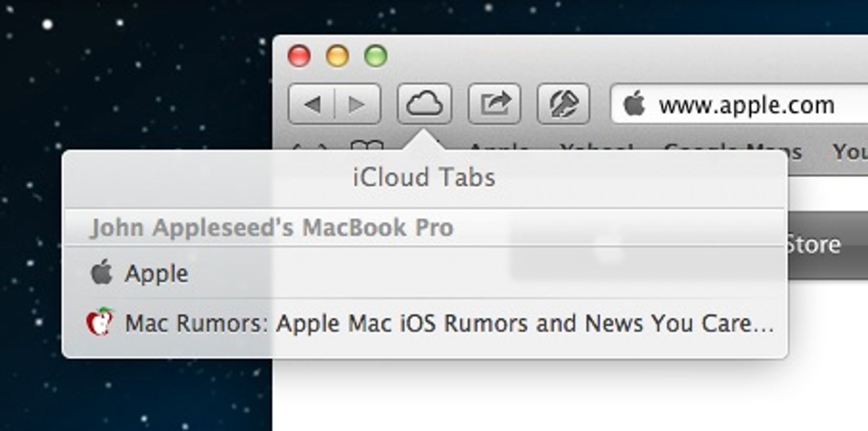Click the iCloud Tabs popover title
This screenshot has height=431, width=868.
pos(424,177)
